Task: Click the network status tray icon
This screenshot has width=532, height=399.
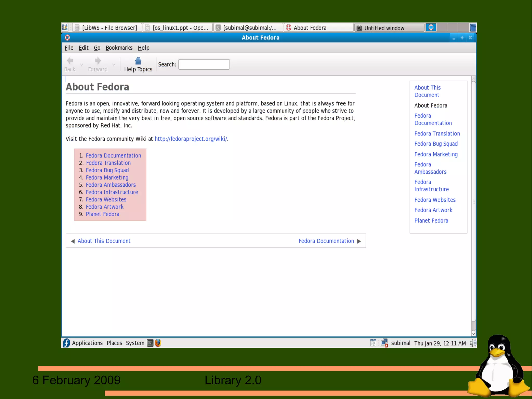Action: pyautogui.click(x=384, y=343)
